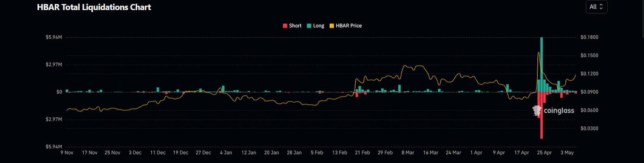Click the yellow HBAR Price legend square
Image resolution: width=644 pixels, height=163 pixels.
tap(332, 26)
